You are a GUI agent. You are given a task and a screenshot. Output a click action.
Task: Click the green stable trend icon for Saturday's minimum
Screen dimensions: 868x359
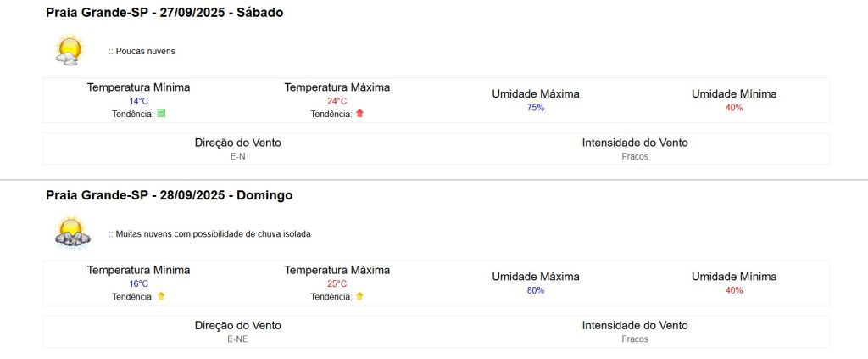tap(161, 114)
